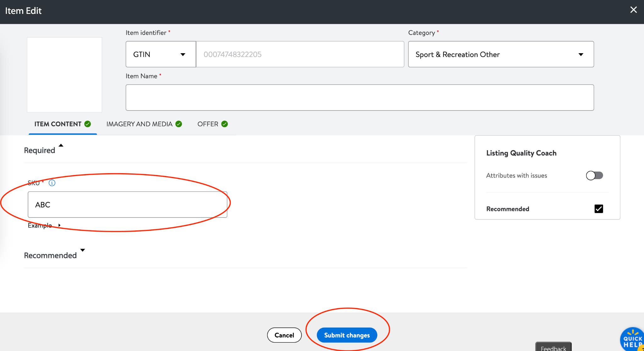Open the Category dropdown Sport & Recreation Other
644x351 pixels.
tap(501, 54)
